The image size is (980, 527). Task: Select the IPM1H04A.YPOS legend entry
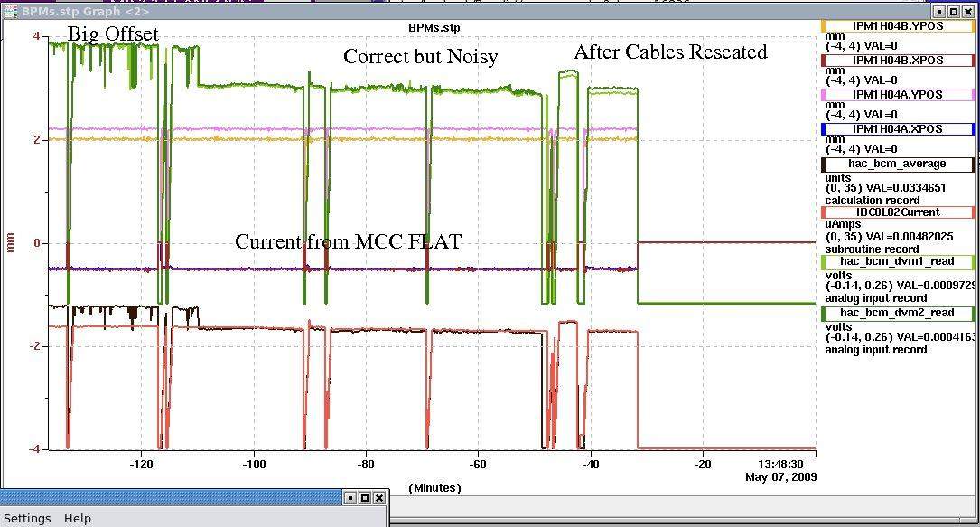tap(898, 95)
